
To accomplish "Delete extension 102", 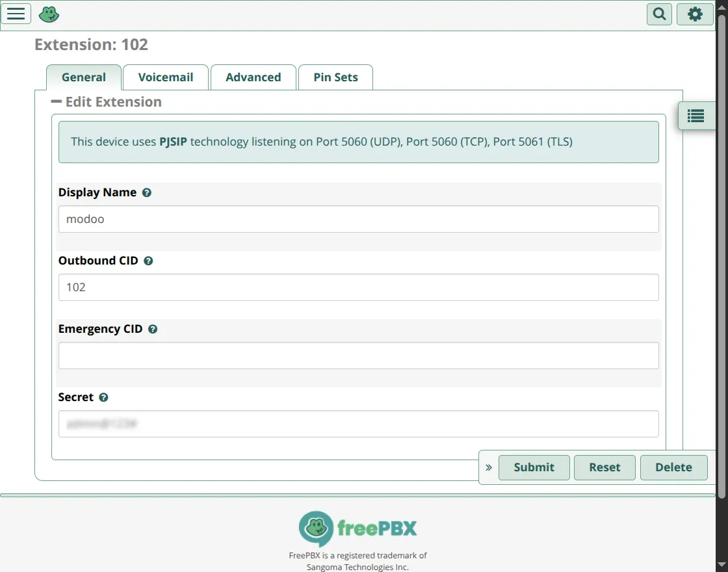I will 673,467.
